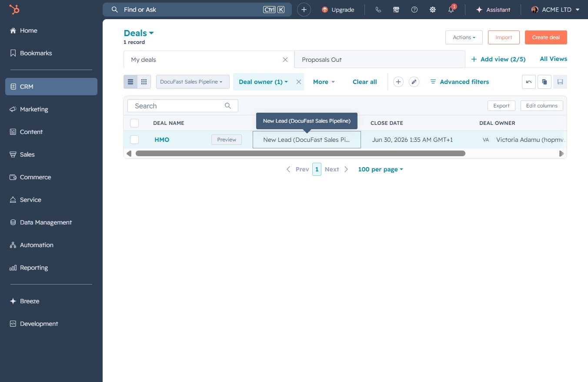
Task: Switch to board grid view icon
Action: 144,82
